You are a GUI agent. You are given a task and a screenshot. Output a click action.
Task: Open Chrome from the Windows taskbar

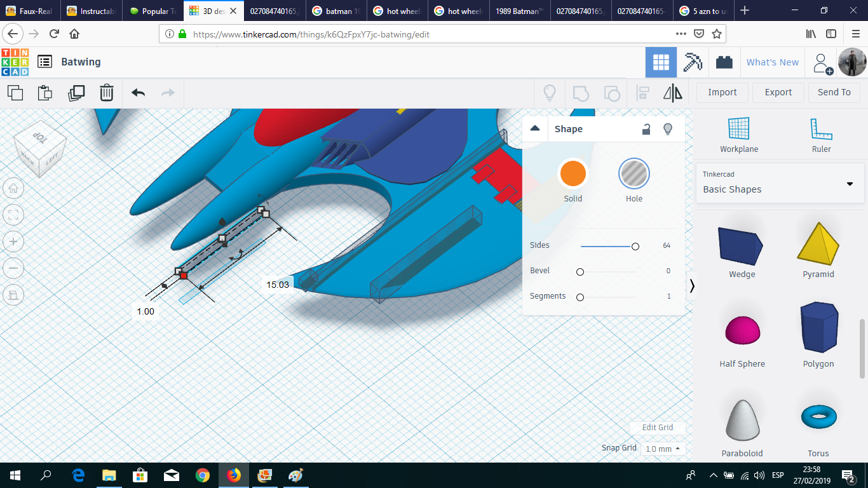tap(203, 475)
